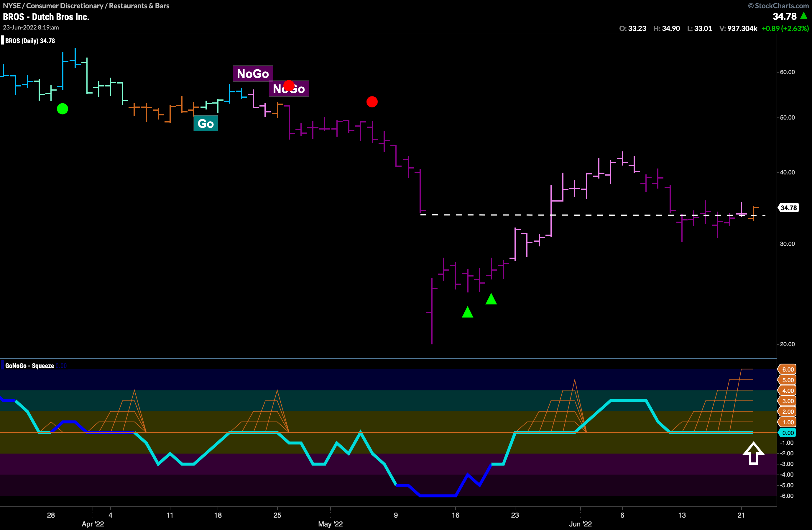
Task: Click the 20.00 price axis label
Action: [787, 344]
